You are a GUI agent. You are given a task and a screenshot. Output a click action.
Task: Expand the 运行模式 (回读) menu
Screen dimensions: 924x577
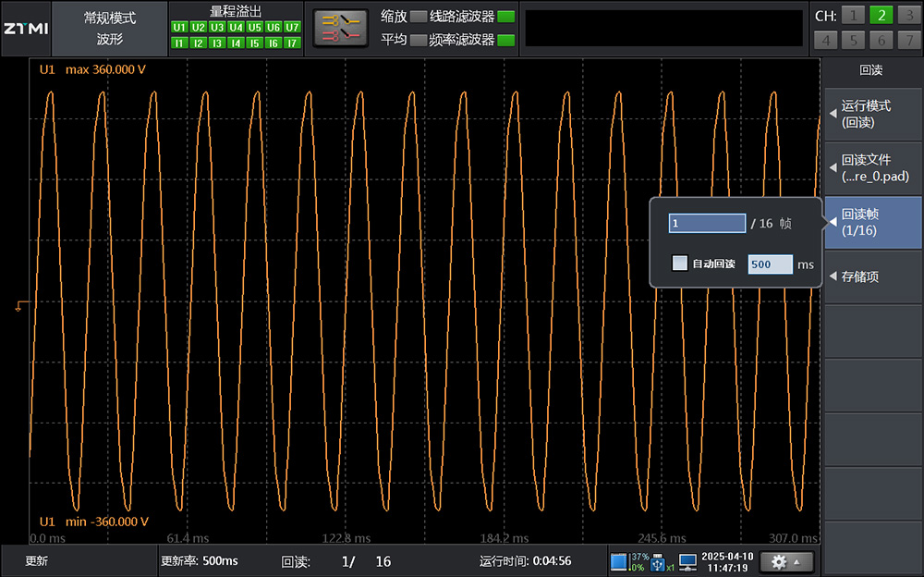[x=873, y=114]
